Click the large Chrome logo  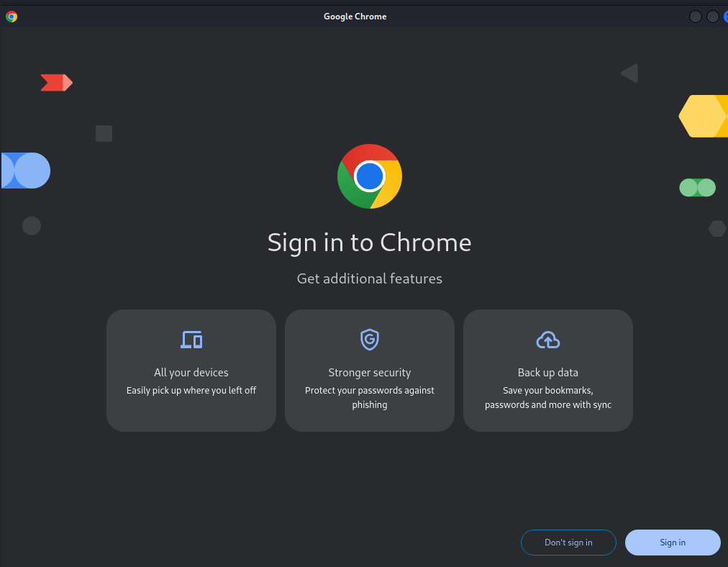[x=370, y=176]
